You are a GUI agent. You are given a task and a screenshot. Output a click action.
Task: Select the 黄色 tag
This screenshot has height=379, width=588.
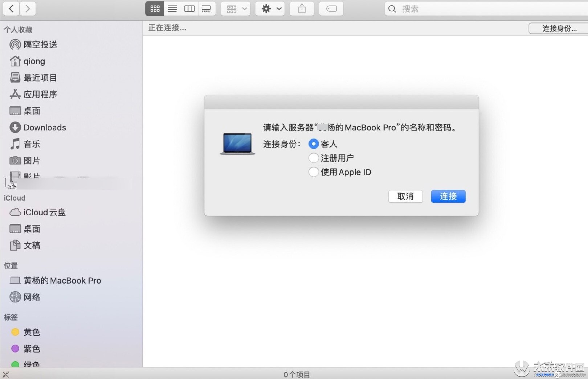pos(26,332)
